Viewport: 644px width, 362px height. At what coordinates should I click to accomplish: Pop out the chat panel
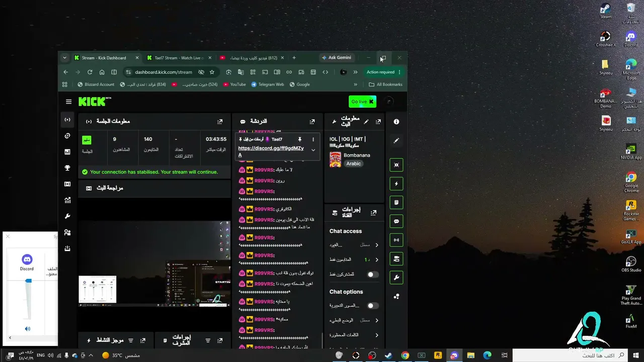coord(312,122)
